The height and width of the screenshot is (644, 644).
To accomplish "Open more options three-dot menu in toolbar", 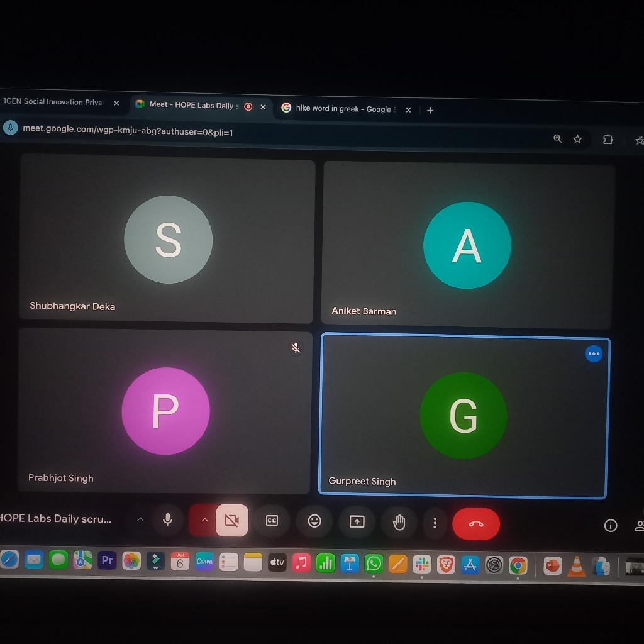I will 435,523.
